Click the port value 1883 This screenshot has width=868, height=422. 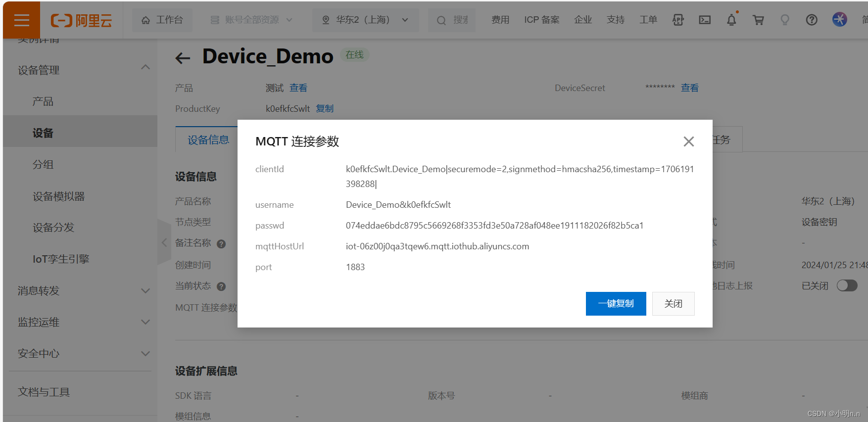(x=355, y=267)
